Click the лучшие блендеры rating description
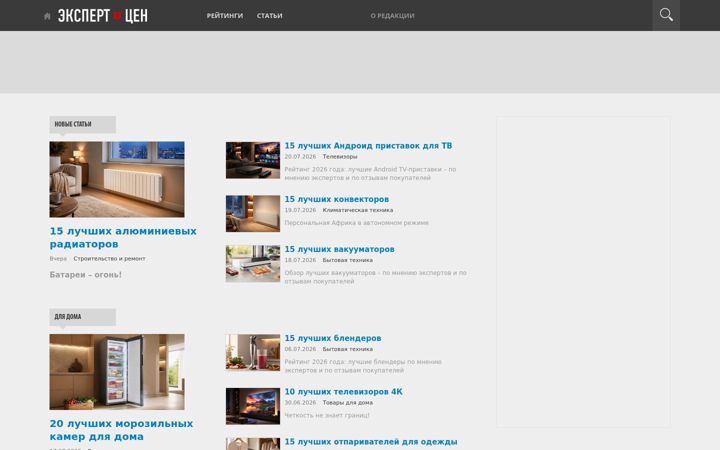Image resolution: width=720 pixels, height=450 pixels. click(363, 366)
